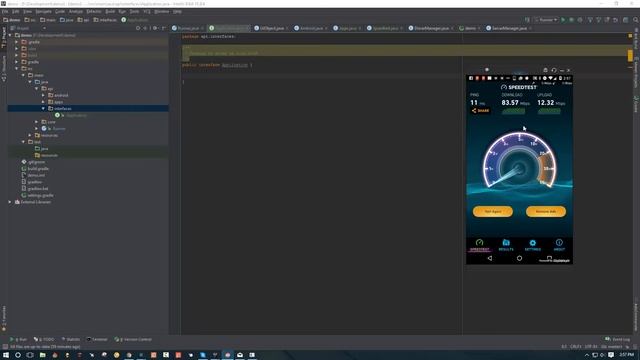
Task: Open File Explorer from the taskbar
Action: point(42,355)
